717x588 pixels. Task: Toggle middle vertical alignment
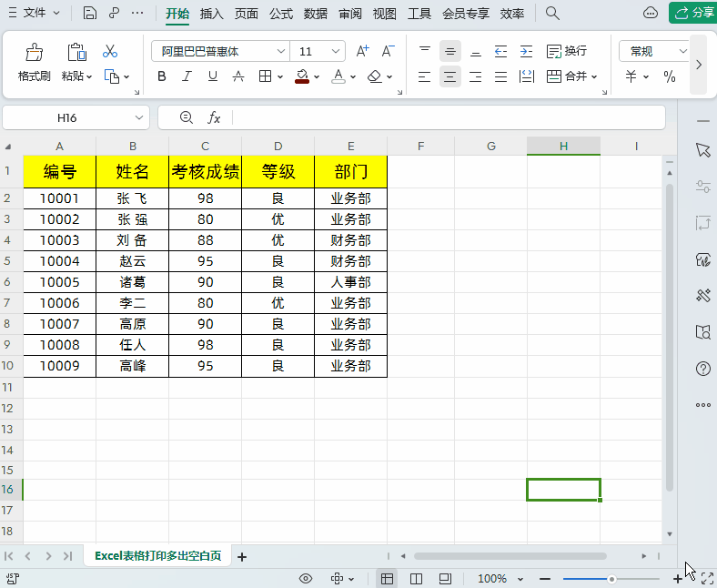(x=450, y=51)
